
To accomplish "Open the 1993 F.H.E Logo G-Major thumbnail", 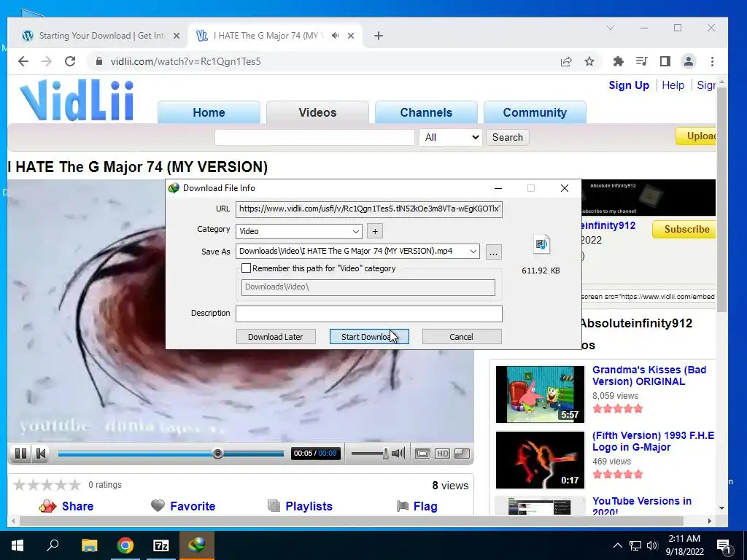I will coord(540,460).
